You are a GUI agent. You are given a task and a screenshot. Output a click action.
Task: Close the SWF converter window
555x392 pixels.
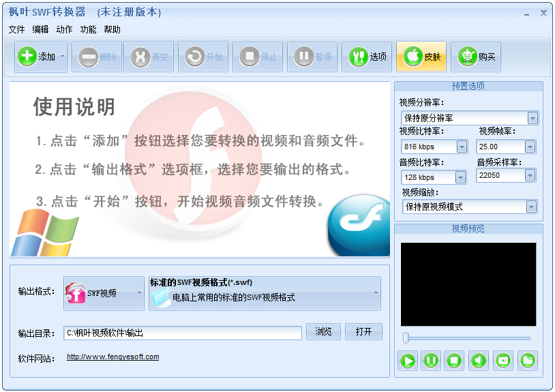(x=543, y=13)
